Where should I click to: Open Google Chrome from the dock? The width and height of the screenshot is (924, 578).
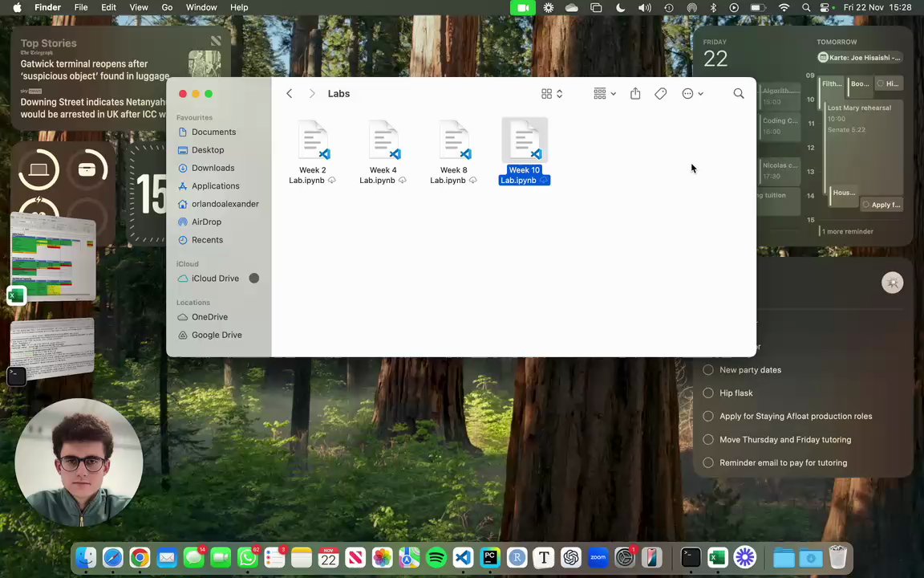[140, 557]
